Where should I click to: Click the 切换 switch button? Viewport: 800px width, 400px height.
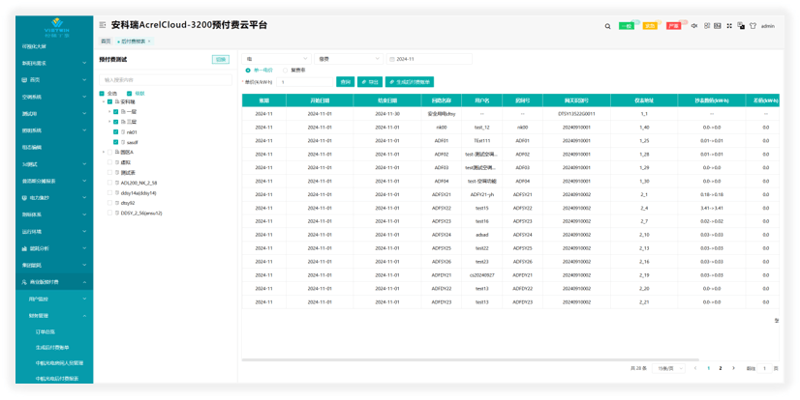tap(220, 59)
